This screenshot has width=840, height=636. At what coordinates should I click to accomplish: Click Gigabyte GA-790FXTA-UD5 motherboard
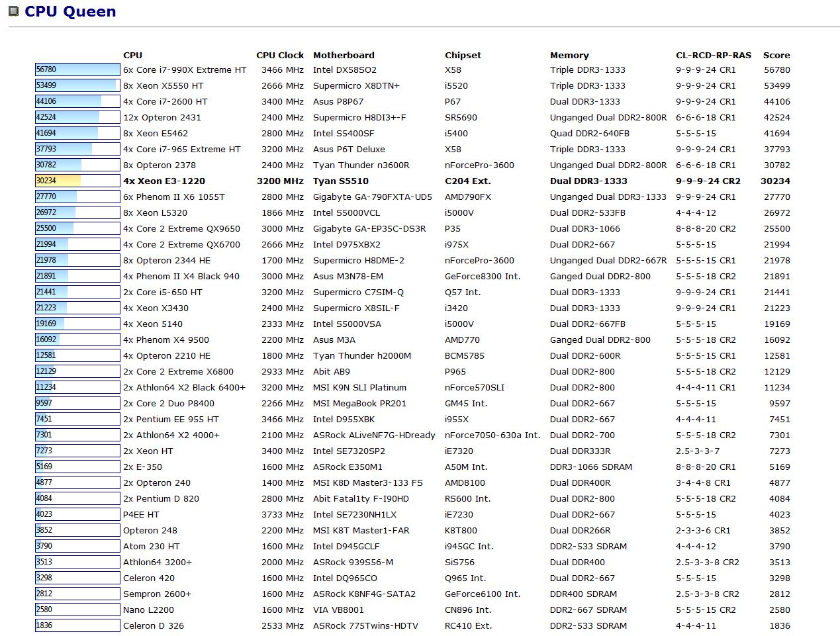tap(373, 197)
